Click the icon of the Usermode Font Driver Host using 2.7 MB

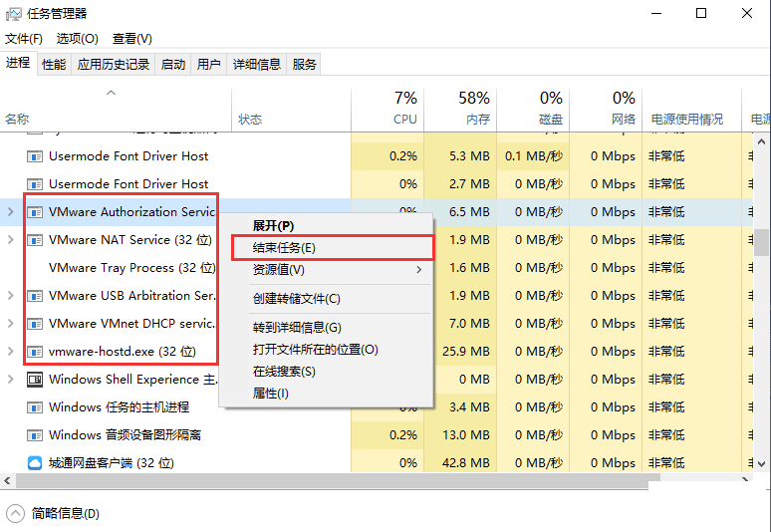coord(35,184)
